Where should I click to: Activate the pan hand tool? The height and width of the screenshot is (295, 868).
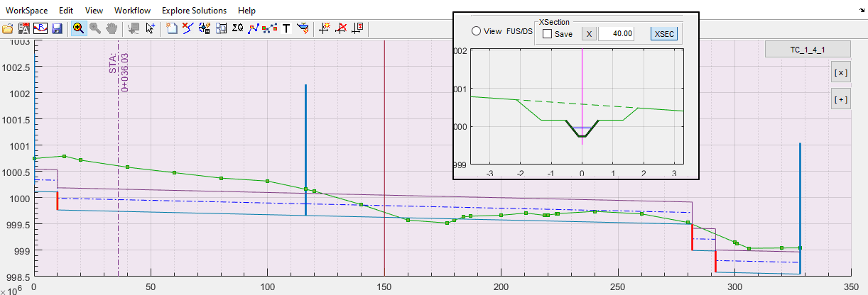[112, 28]
